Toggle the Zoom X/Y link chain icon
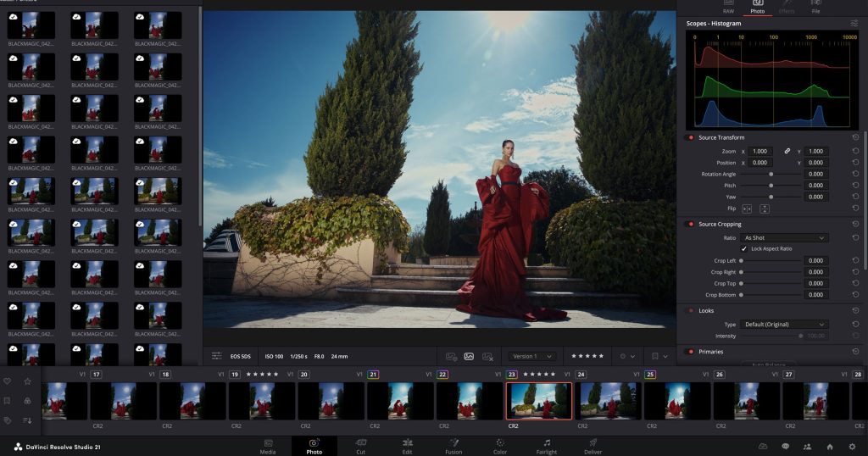Screen dimensions: 868x456 [x=787, y=151]
